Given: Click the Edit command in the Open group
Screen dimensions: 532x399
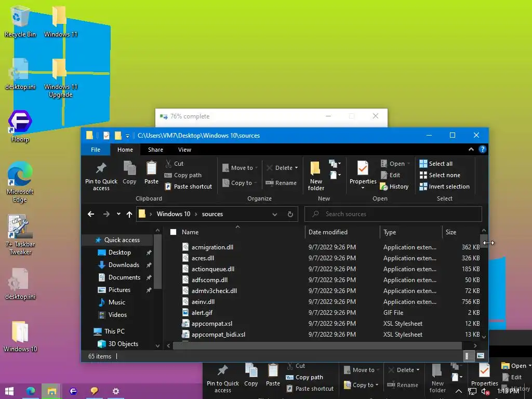Looking at the screenshot, I should point(390,175).
